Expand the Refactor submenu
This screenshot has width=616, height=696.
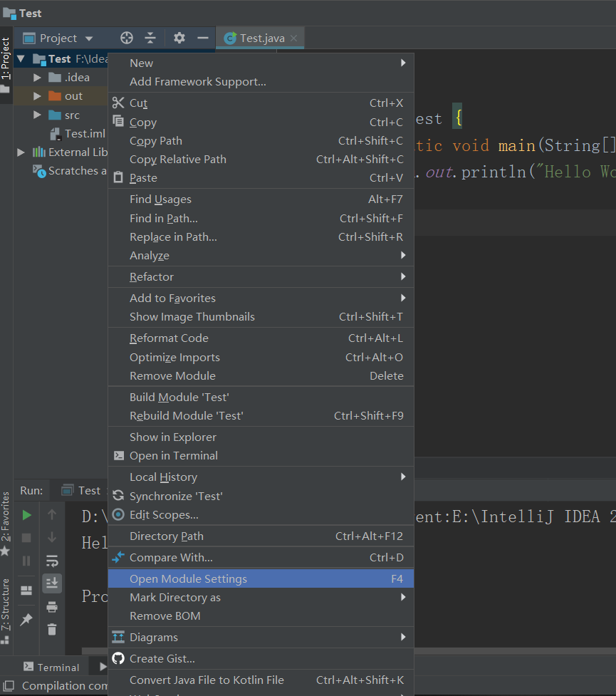261,277
